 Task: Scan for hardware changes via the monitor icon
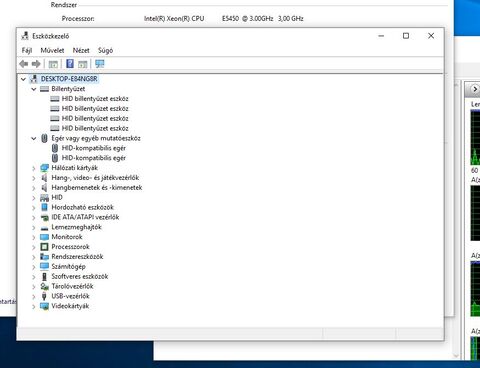[100, 64]
